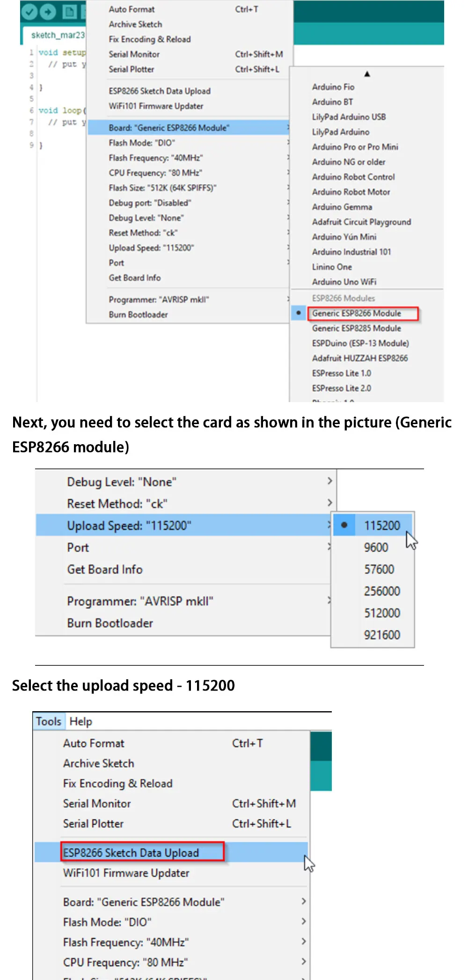The image size is (468, 980).
Task: Choose the Adafruit HUZZAH ESP8266 board
Action: [360, 358]
